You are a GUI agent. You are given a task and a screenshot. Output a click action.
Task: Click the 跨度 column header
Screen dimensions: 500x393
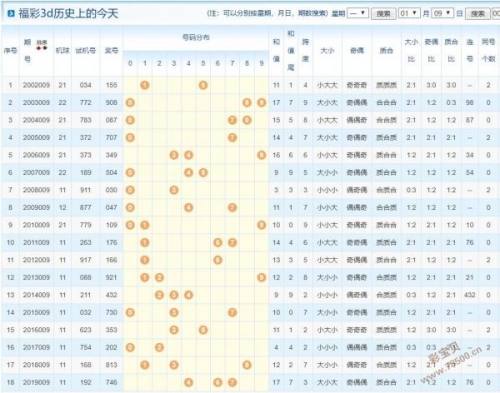click(305, 50)
